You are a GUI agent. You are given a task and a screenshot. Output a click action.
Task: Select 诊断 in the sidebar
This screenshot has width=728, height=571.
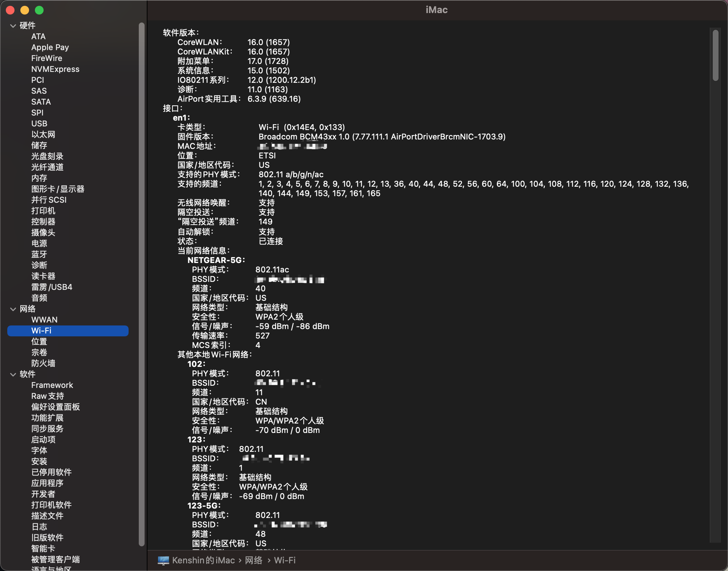pos(39,265)
